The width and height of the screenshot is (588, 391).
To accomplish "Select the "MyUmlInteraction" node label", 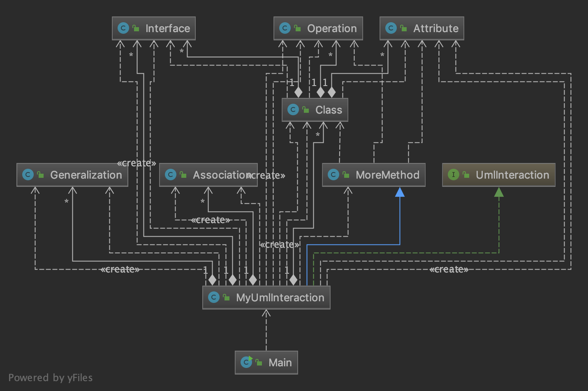I will (x=280, y=298).
